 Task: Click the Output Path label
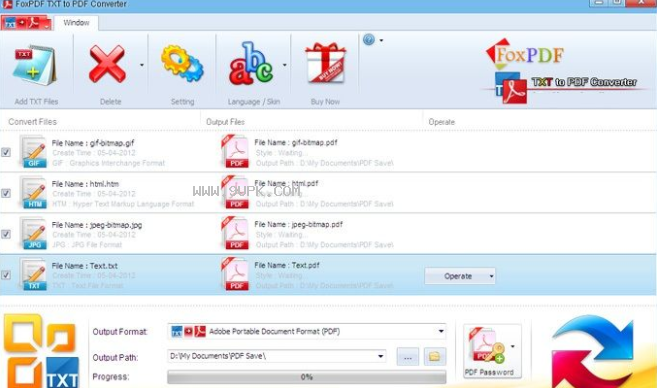coord(115,357)
